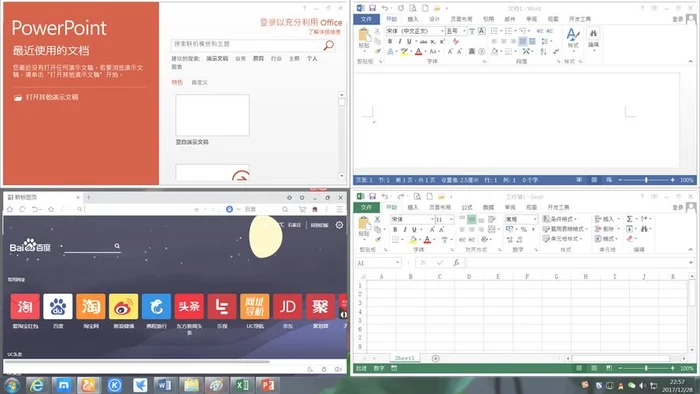Image resolution: width=700 pixels, height=394 pixels.
Task: Open the 头条 shortcut tile in the browser
Action: (189, 307)
